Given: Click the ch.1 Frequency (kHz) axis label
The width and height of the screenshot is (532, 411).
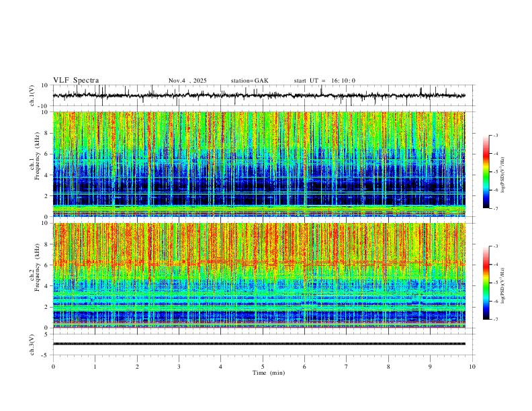Looking at the screenshot, I should (x=35, y=156).
